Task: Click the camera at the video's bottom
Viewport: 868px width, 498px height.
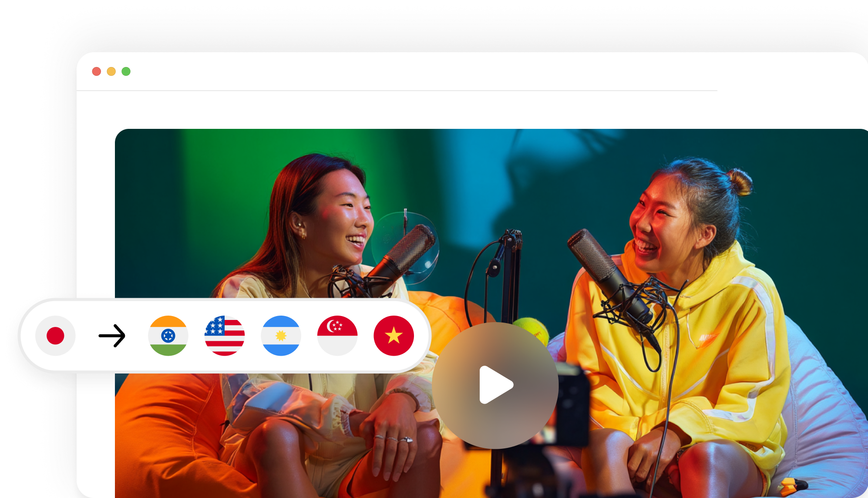Action: pyautogui.click(x=570, y=405)
